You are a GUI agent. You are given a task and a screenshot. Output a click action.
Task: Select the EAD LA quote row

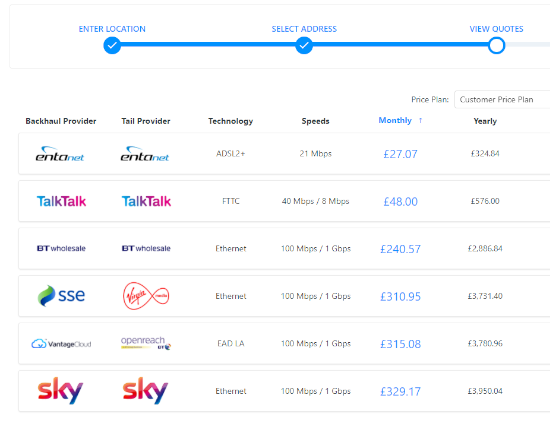click(284, 343)
